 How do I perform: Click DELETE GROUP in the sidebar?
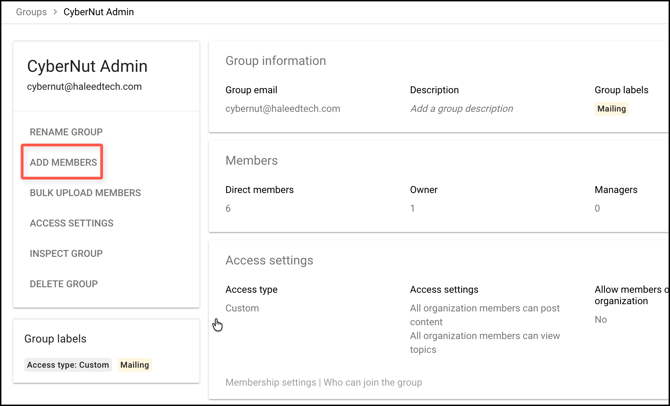point(63,284)
